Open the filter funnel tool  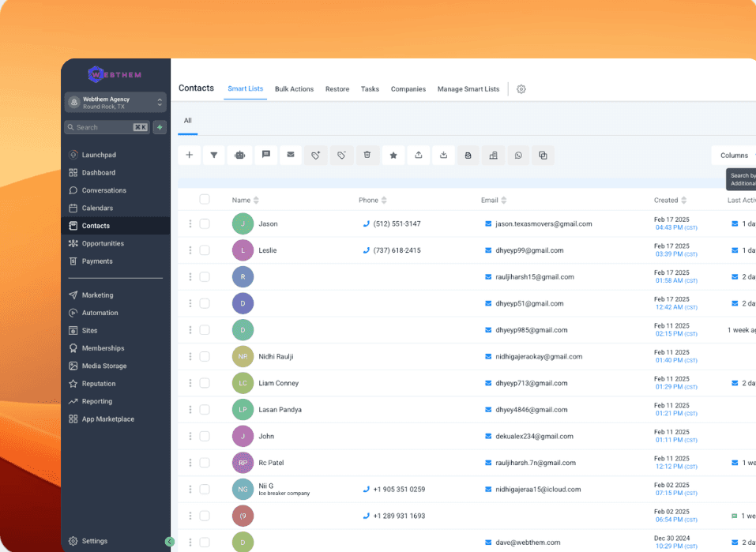[x=214, y=156]
